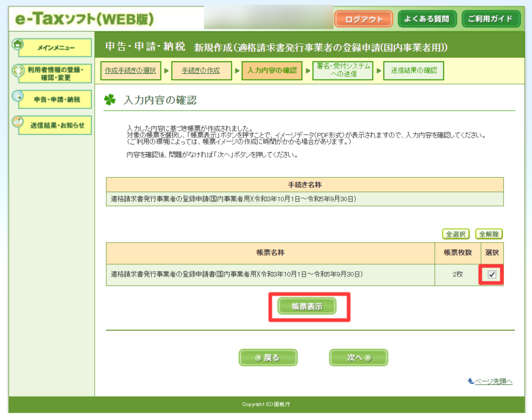
Task: Click the 申告・申請・納税 sidebar icon
Action: click(18, 97)
